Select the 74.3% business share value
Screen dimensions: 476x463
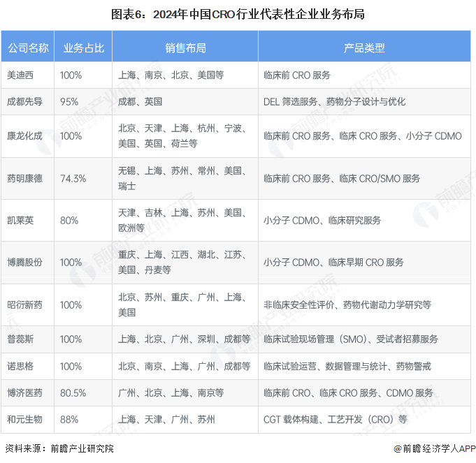point(73,178)
